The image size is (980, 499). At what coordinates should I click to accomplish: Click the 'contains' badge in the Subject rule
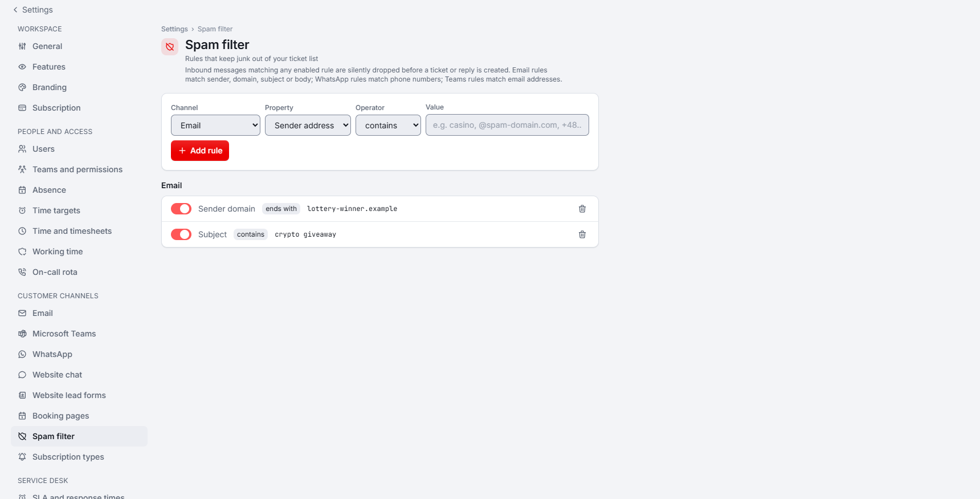pos(251,234)
